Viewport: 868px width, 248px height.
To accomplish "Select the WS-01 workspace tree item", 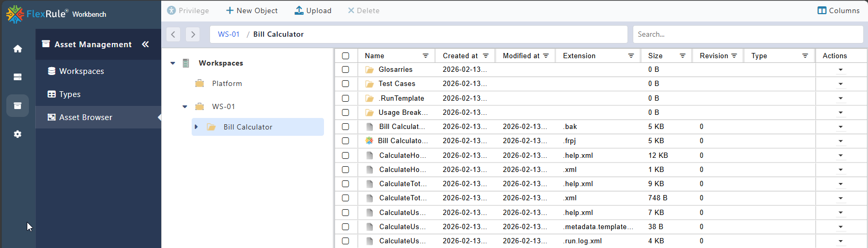I will 224,106.
